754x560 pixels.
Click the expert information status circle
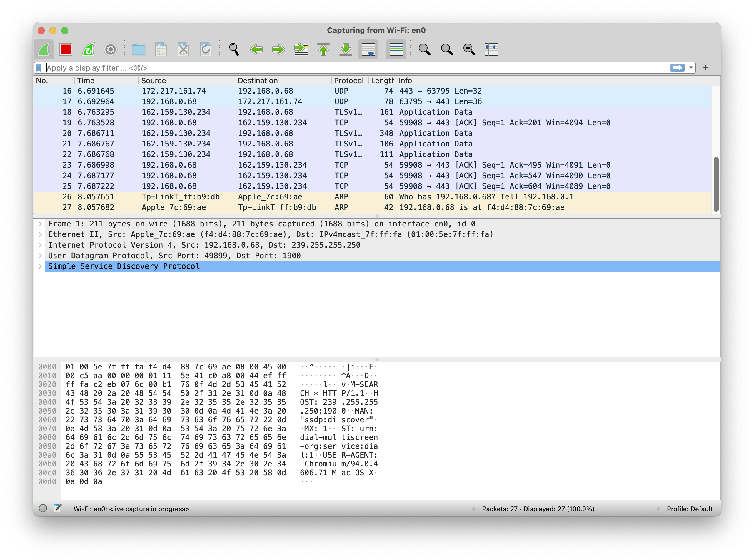[x=43, y=509]
